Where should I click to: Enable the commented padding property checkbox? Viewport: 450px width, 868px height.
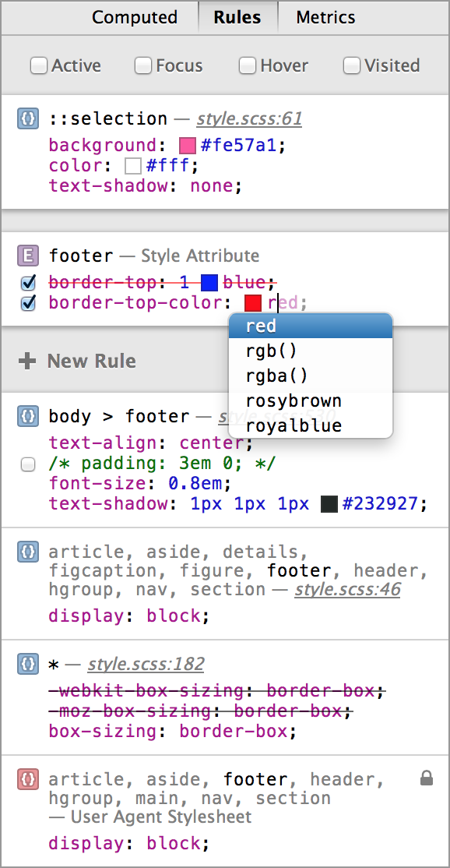pyautogui.click(x=28, y=464)
